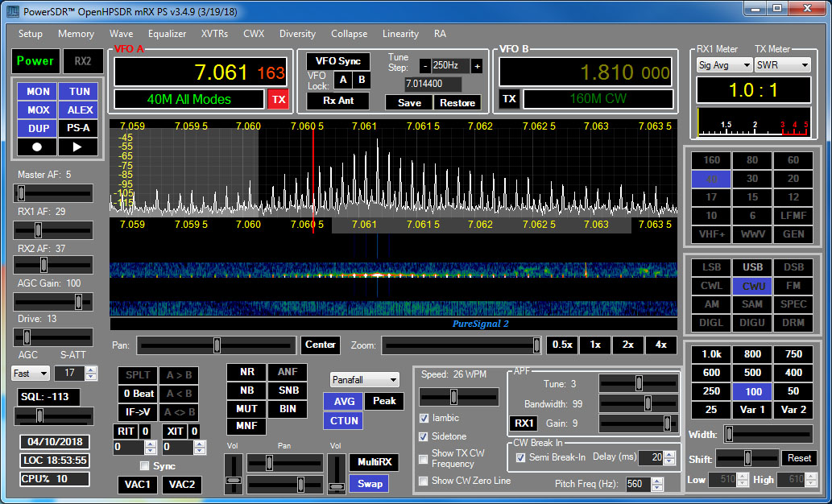
Task: Increase Pitch Freq stepper value
Action: [x=657, y=481]
